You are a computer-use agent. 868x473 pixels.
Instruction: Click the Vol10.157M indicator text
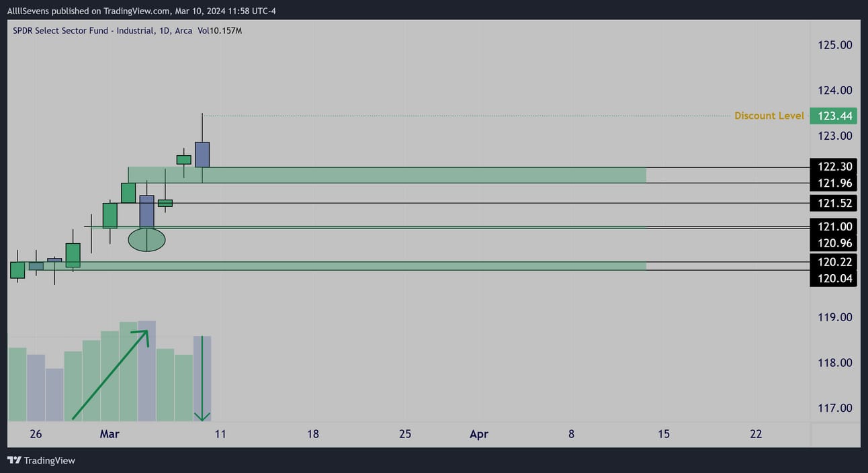[x=220, y=31]
